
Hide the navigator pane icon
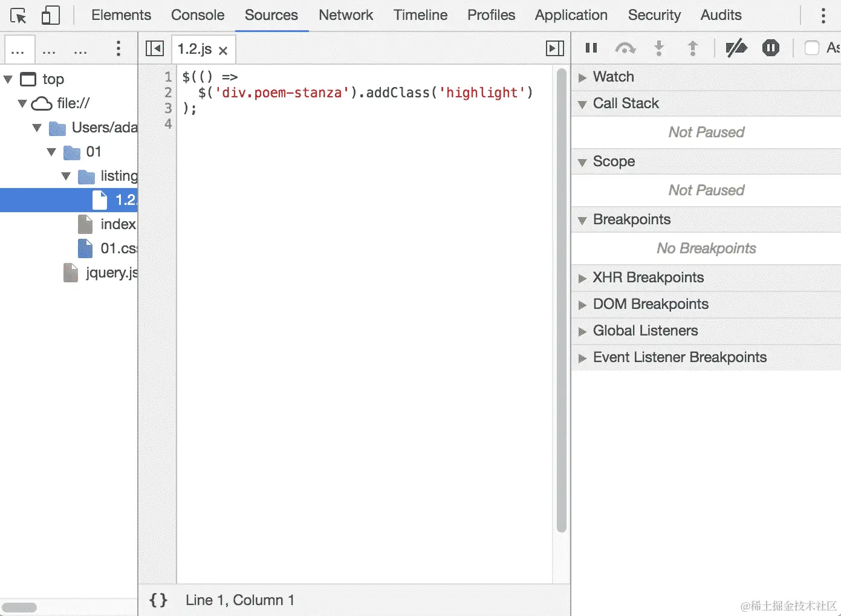(x=155, y=48)
